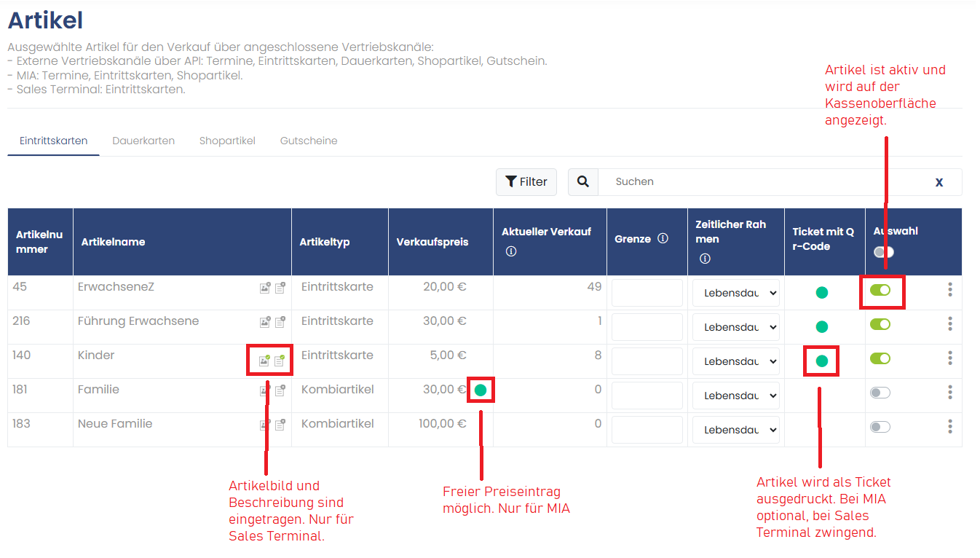Clear the search field with the X
The image size is (980, 558).
(x=939, y=182)
